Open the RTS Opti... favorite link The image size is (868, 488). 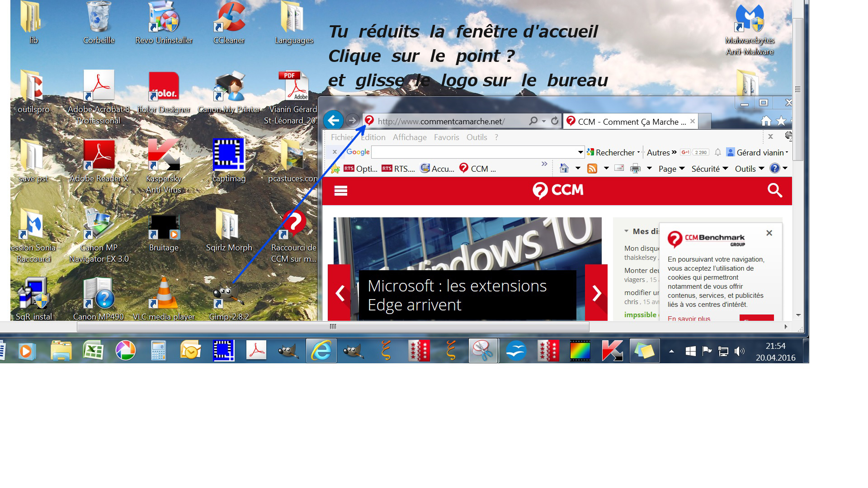coord(360,169)
